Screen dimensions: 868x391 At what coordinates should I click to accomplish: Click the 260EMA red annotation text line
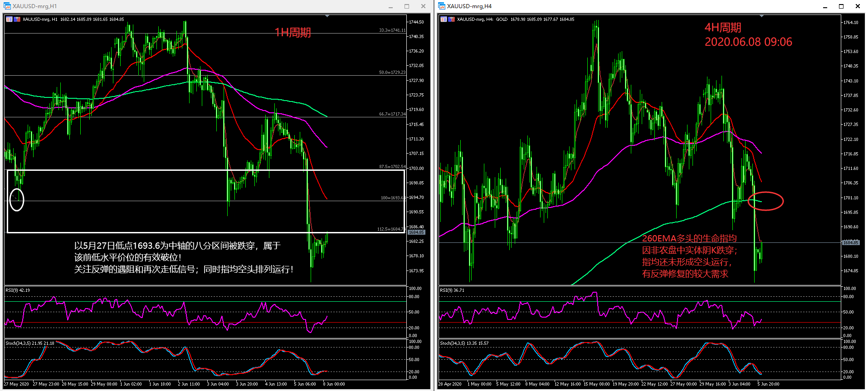click(x=689, y=238)
